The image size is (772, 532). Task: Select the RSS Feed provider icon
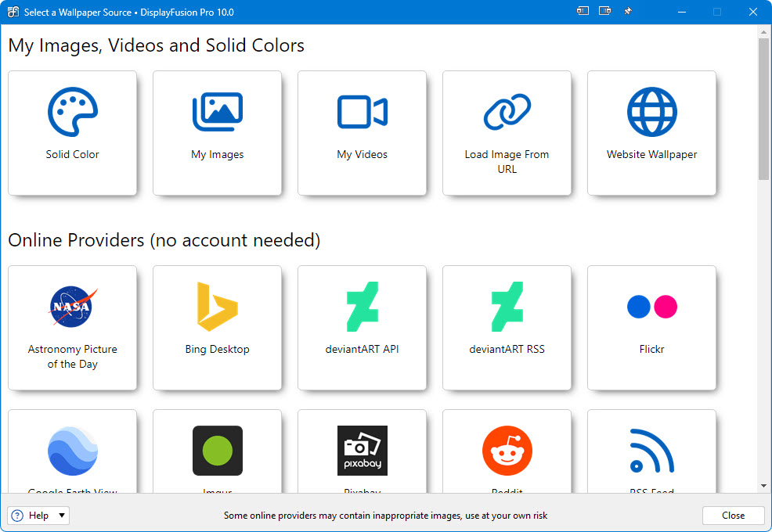651,451
